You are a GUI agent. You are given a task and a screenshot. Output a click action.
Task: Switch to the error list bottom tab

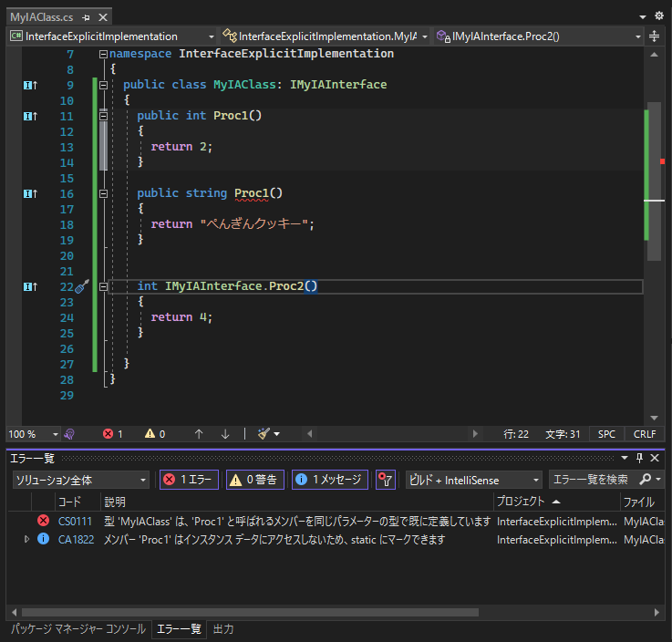point(179,629)
